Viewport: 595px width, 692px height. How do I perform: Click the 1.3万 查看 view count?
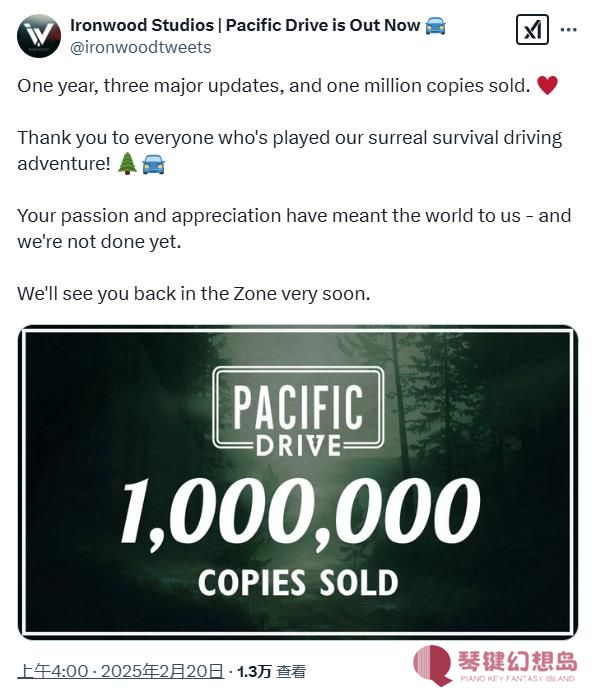(x=271, y=671)
